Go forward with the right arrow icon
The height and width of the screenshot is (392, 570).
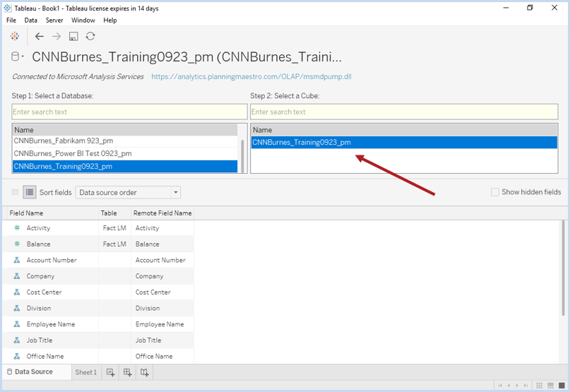point(57,36)
